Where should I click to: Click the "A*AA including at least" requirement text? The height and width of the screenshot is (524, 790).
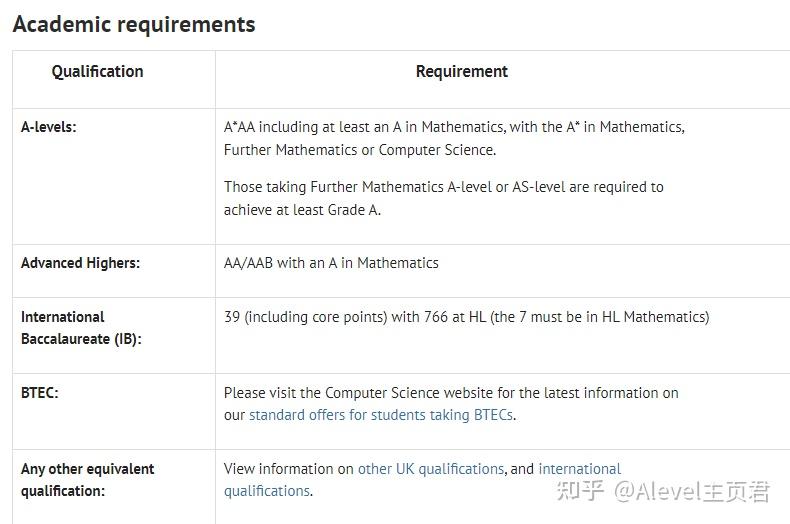coord(454,127)
